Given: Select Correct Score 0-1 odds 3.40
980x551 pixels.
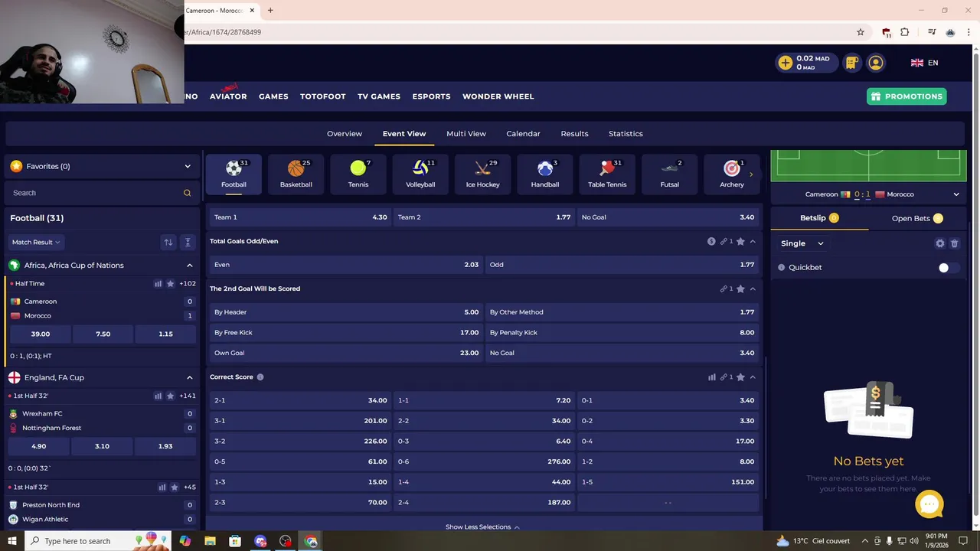Looking at the screenshot, I should click(668, 400).
